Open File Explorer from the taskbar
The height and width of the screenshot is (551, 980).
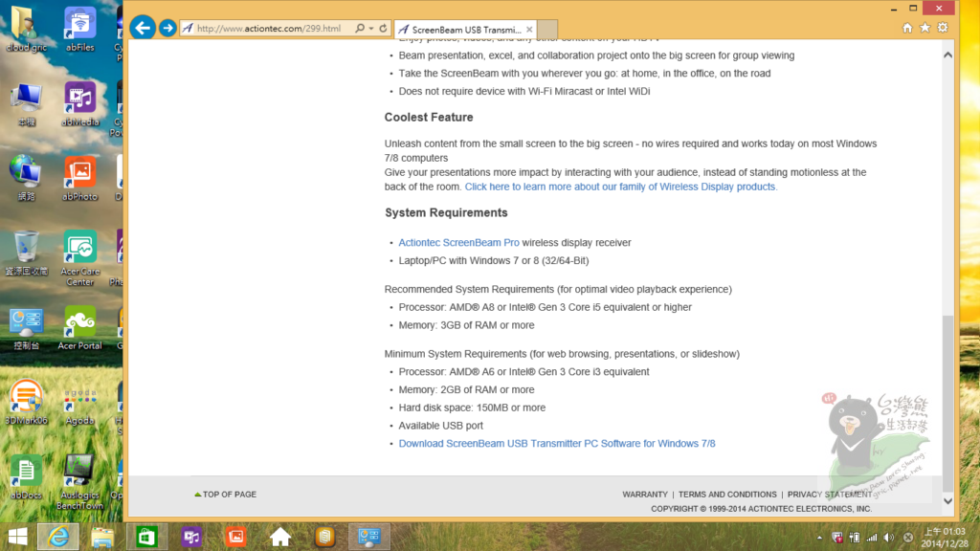click(x=102, y=537)
